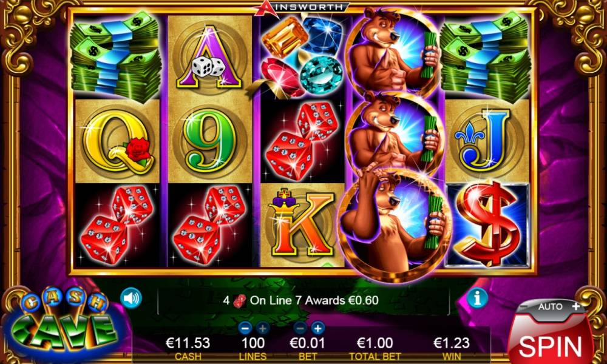The height and width of the screenshot is (364, 607).
Task: Select the blue J symbol
Action: [x=487, y=141]
